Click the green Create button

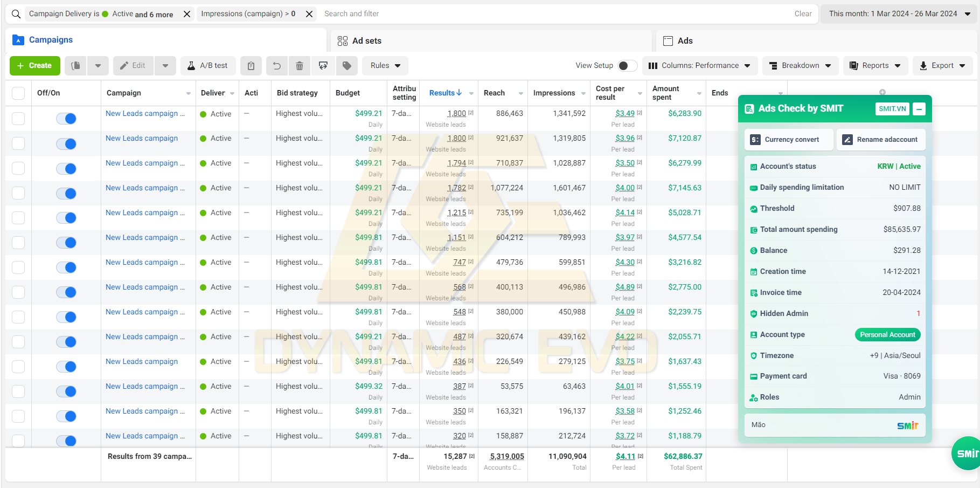point(35,66)
